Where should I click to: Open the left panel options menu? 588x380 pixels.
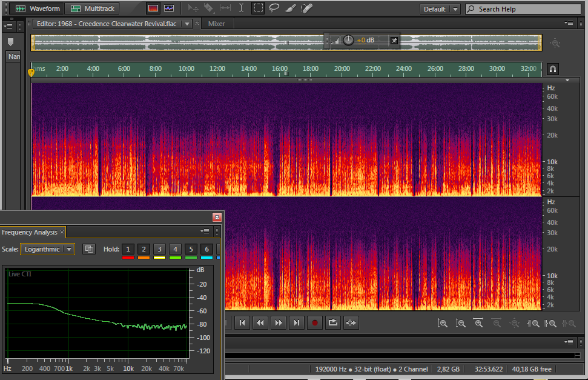8,26
